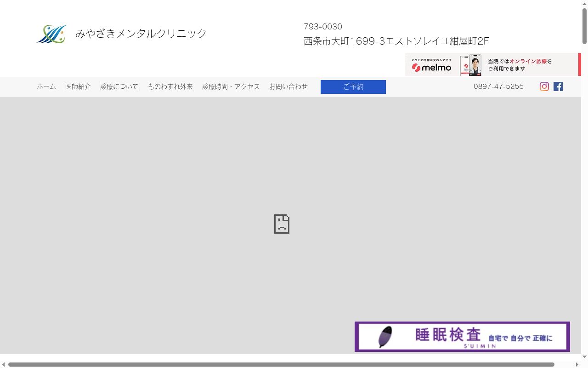Open 診療時間・アクセス menu item
The height and width of the screenshot is (368, 588).
click(231, 86)
